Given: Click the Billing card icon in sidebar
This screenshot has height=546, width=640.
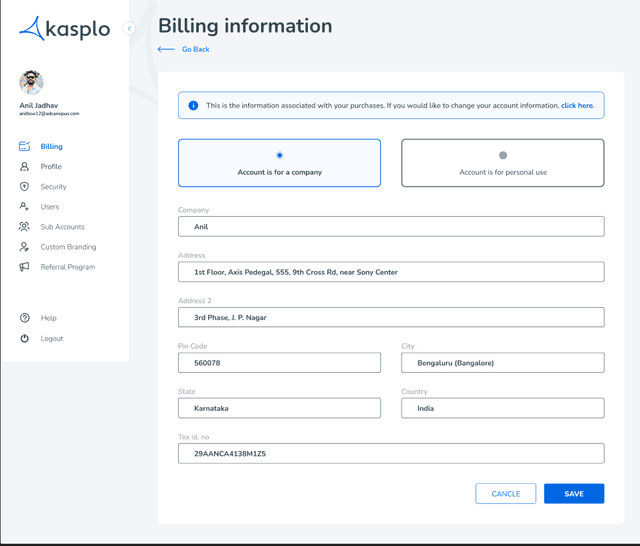Looking at the screenshot, I should [x=25, y=147].
